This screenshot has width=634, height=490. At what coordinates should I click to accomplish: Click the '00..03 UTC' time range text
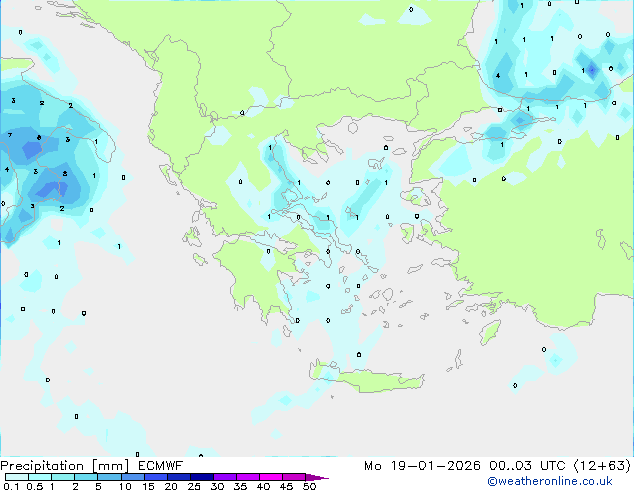(528, 466)
